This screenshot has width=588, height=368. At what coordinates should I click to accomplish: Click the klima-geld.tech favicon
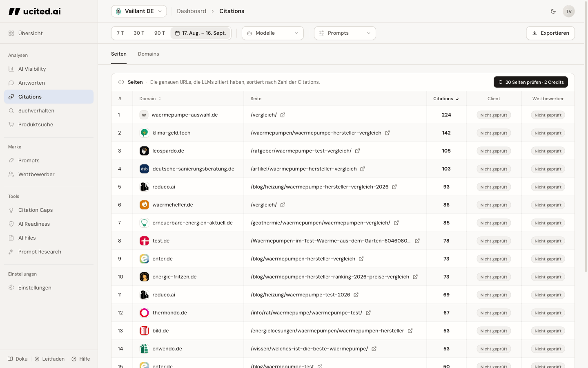click(144, 133)
